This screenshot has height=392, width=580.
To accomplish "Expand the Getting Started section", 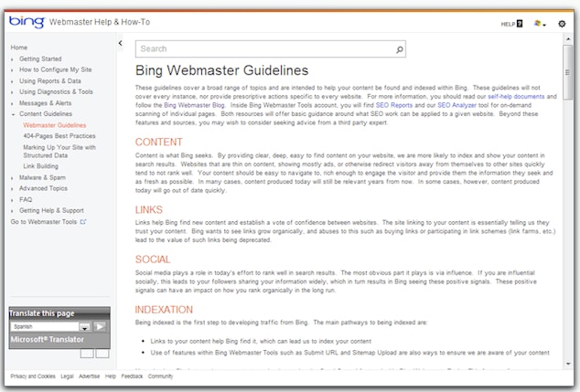I will click(x=12, y=59).
